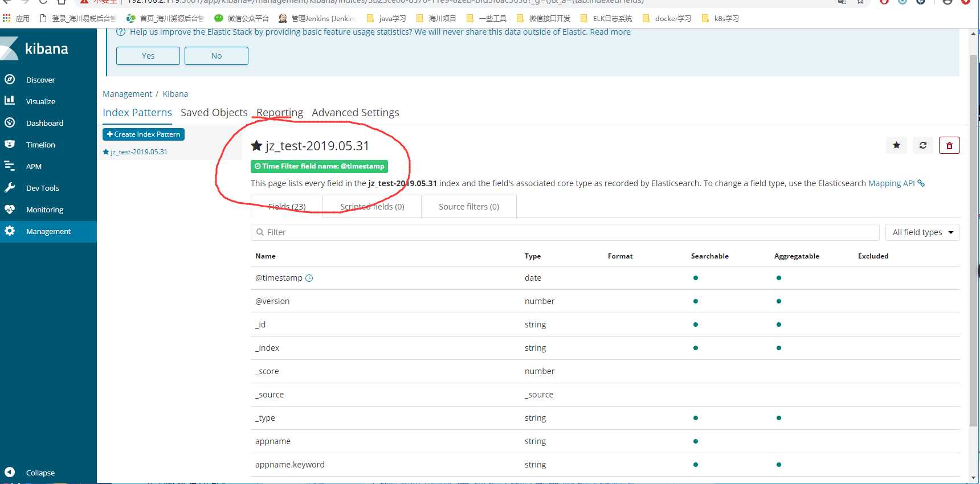Click help icon in usage statistics banner
The height and width of the screenshot is (484, 980).
coord(121,32)
